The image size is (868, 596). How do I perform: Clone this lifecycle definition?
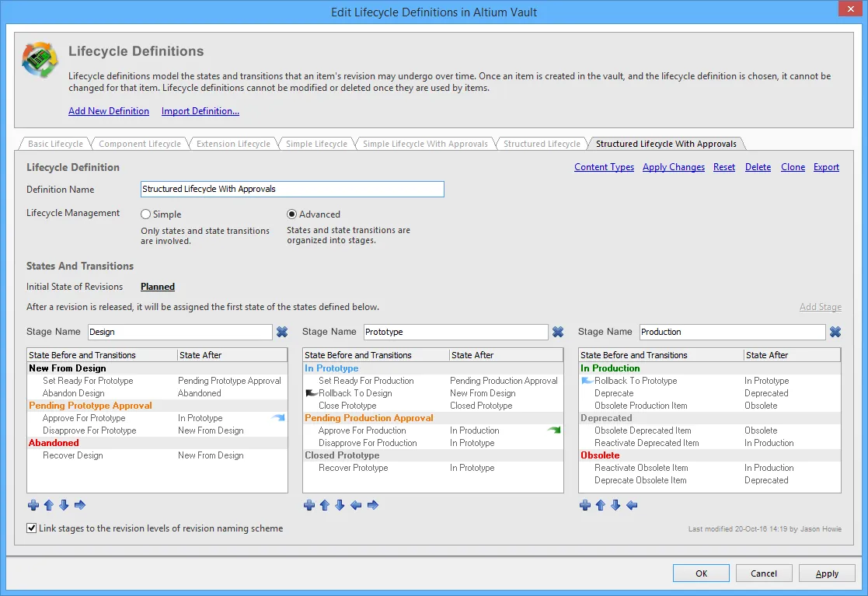793,167
